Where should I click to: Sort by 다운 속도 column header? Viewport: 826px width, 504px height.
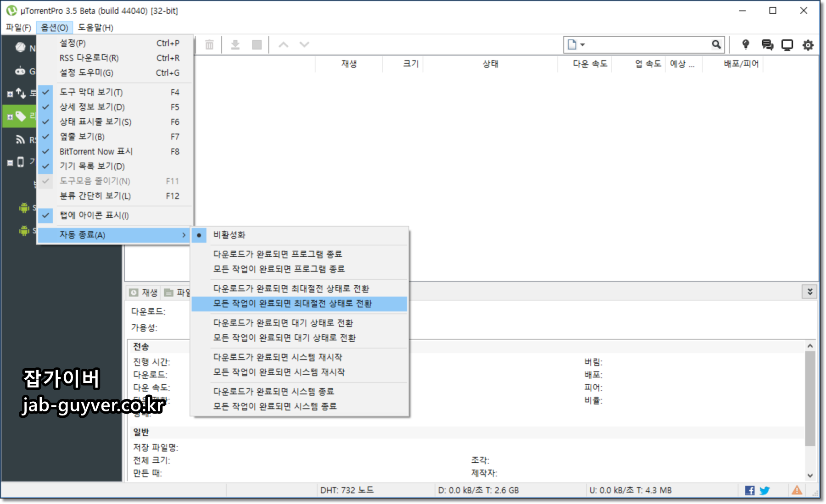(585, 64)
